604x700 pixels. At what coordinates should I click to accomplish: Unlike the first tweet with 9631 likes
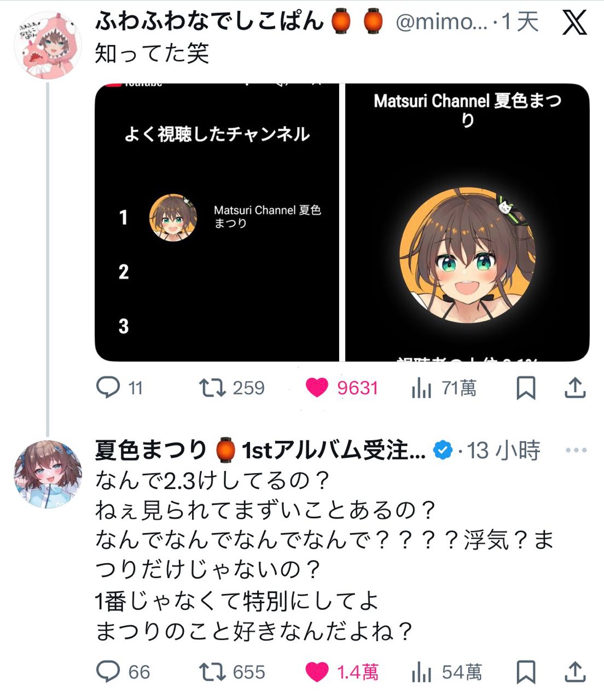tap(317, 388)
